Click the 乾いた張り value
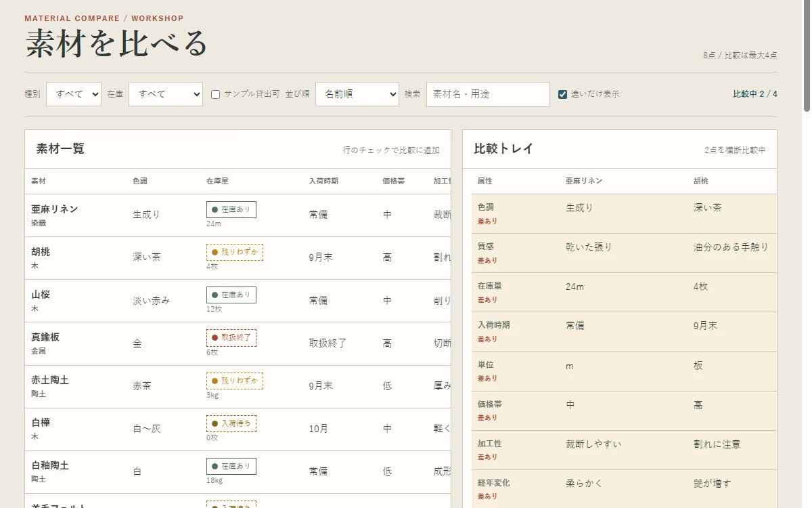The width and height of the screenshot is (812, 508). (589, 247)
